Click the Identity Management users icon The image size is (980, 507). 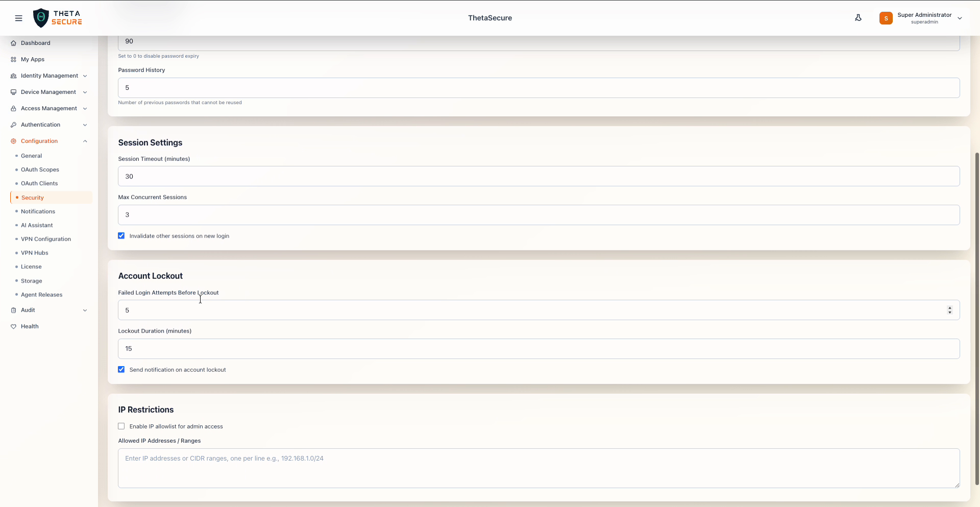(13, 75)
